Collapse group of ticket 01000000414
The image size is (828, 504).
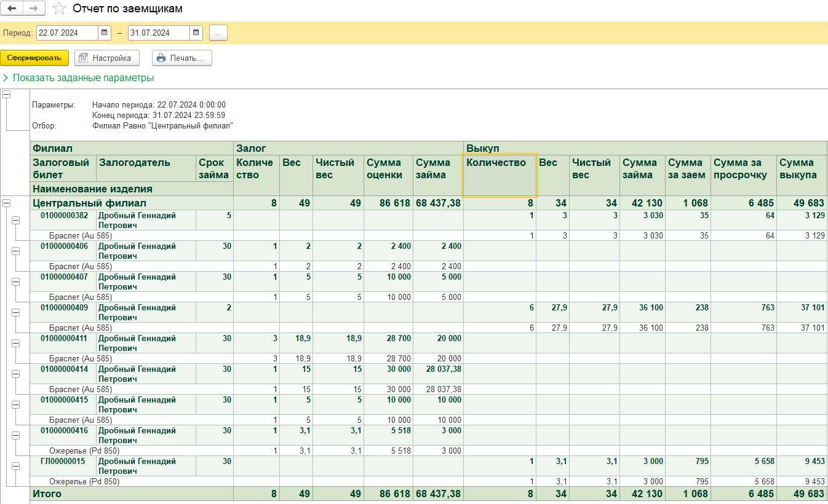tap(16, 374)
